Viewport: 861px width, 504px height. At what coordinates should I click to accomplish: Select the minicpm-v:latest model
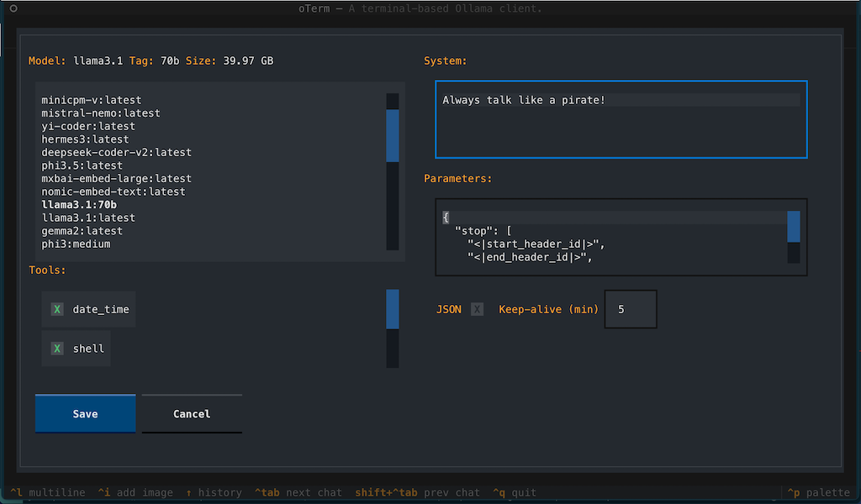91,100
